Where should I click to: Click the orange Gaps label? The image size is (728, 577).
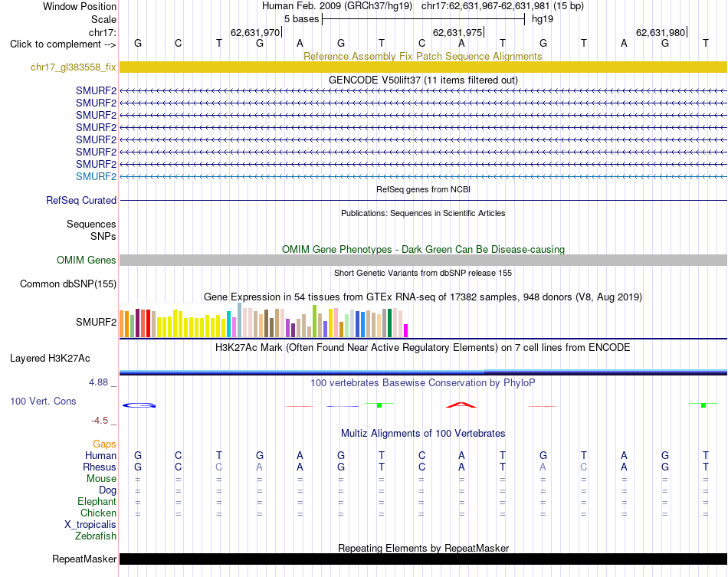pos(104,444)
